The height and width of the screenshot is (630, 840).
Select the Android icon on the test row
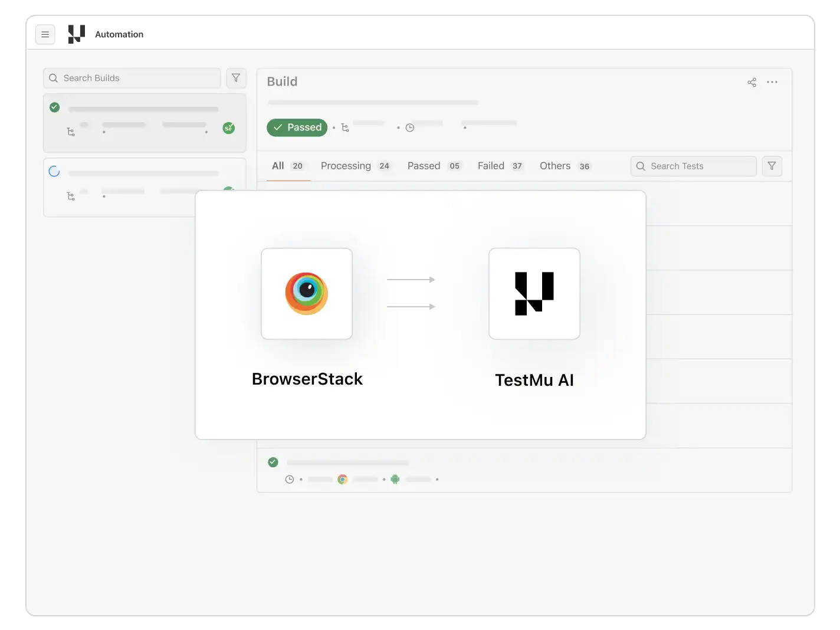coord(395,480)
